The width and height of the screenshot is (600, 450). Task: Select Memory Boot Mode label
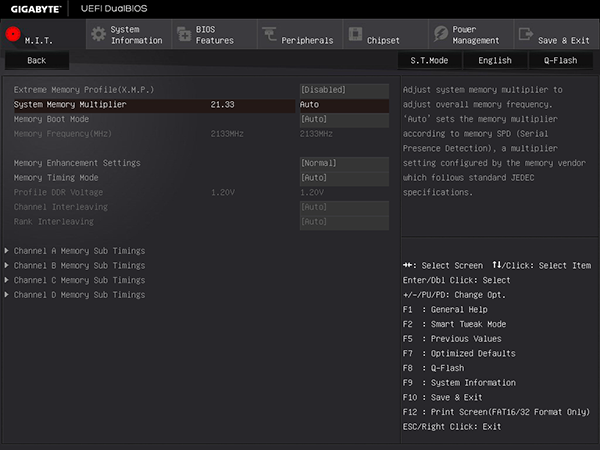(51, 119)
